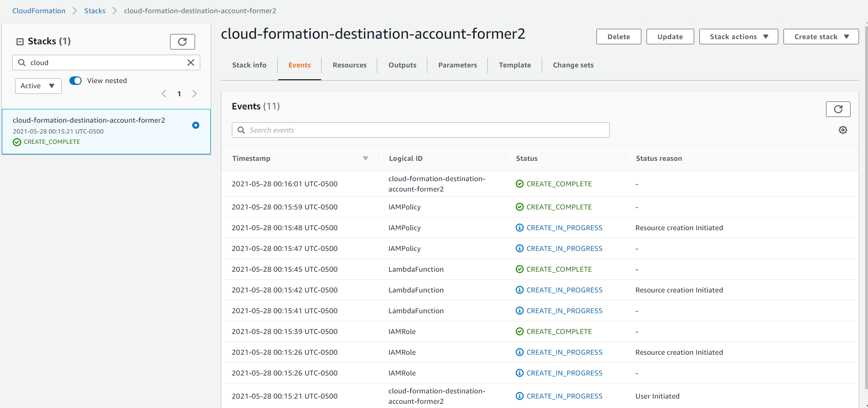
Task: Click the Update stack button
Action: [670, 37]
